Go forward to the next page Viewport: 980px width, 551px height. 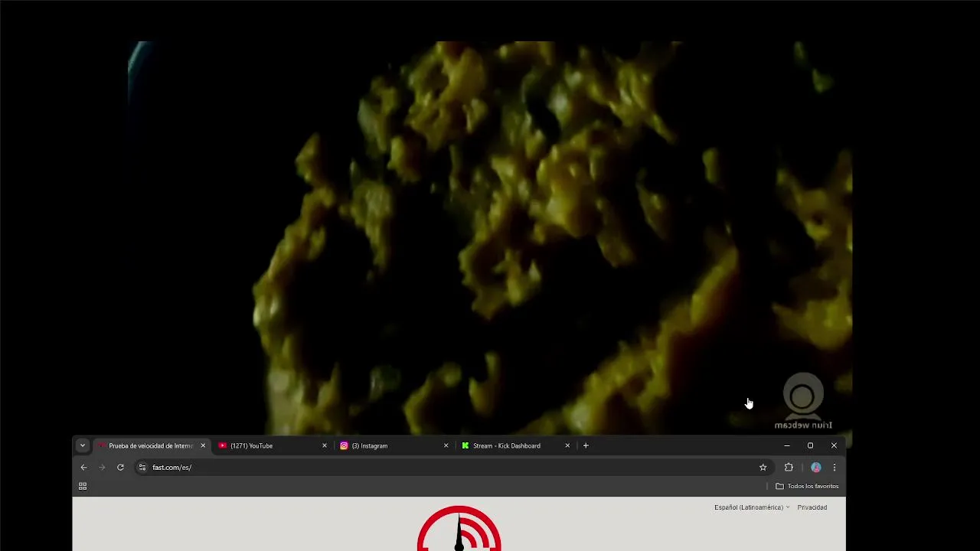point(102,467)
